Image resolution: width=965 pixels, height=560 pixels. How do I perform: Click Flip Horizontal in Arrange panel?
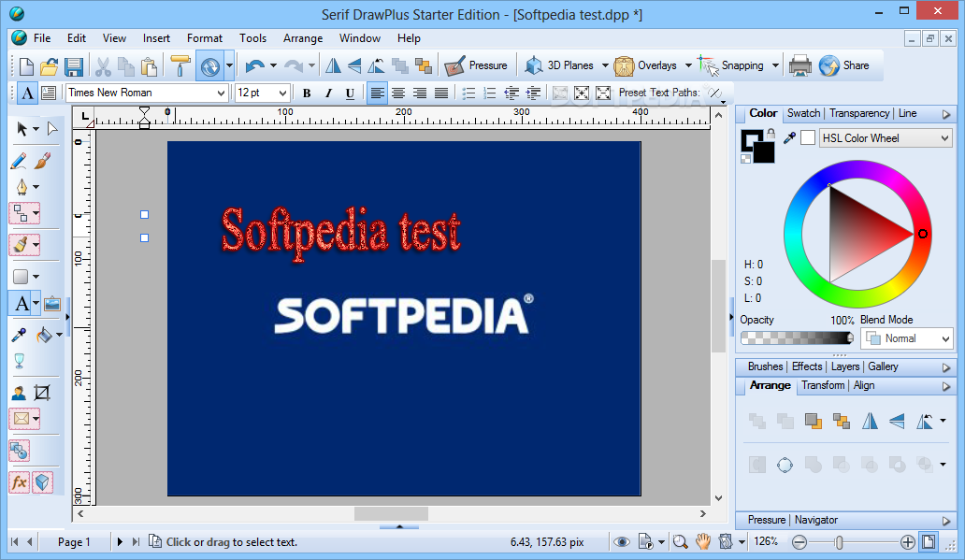870,421
